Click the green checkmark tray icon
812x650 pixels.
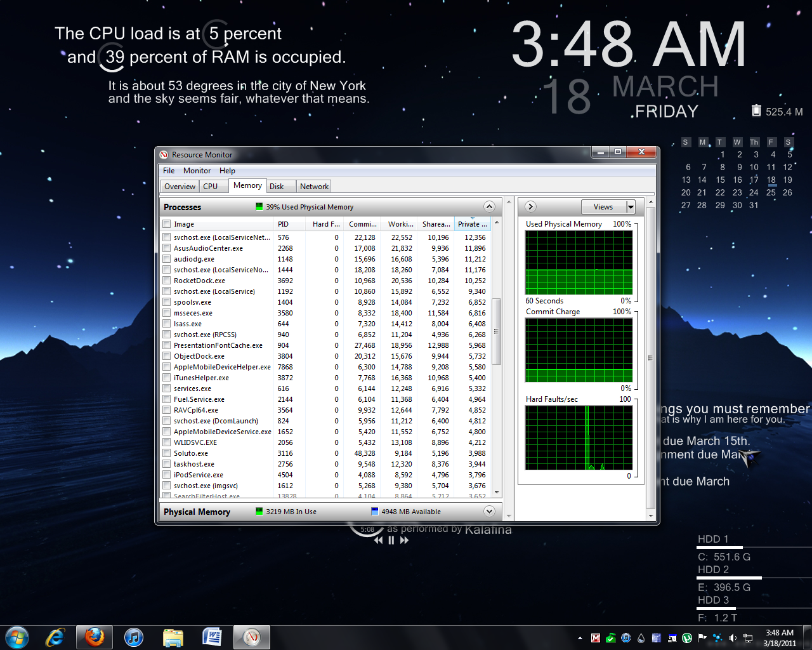(611, 638)
